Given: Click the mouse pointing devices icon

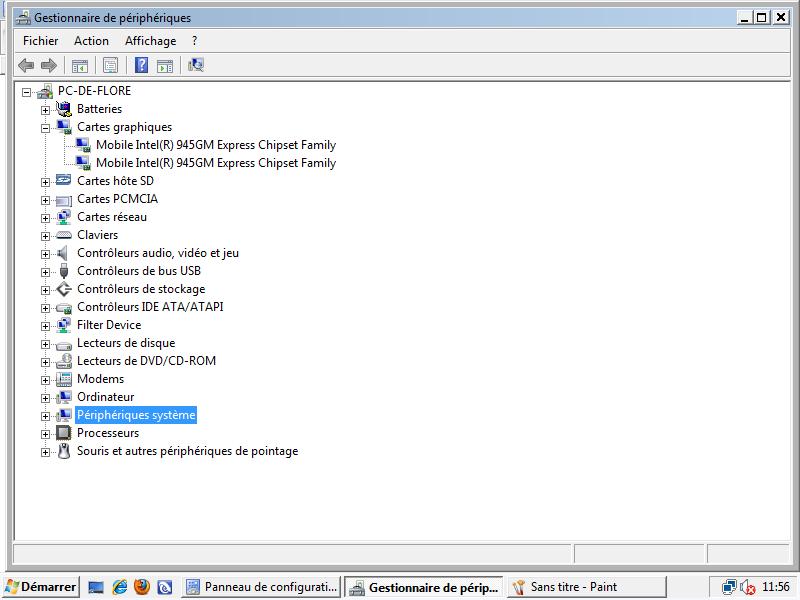Looking at the screenshot, I should tap(64, 451).
